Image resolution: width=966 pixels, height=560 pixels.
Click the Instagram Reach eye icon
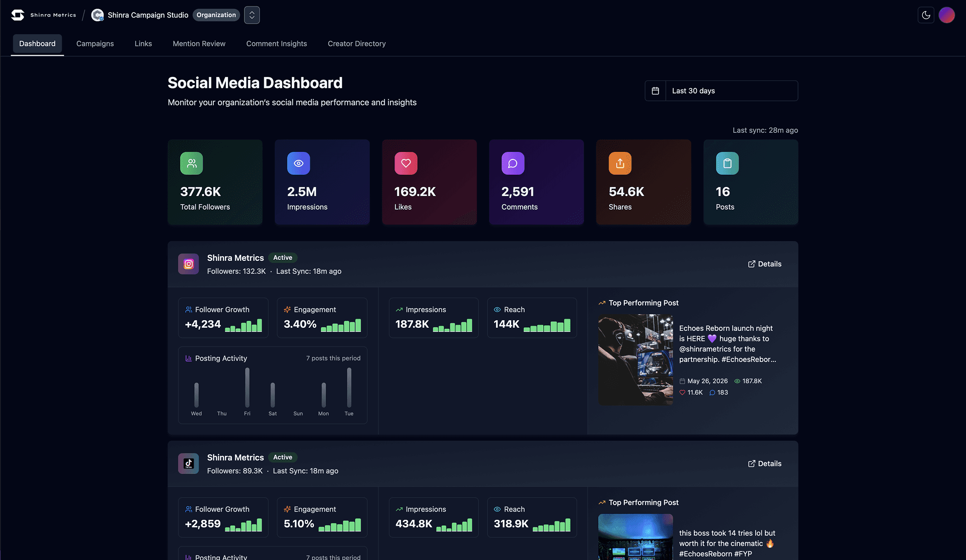(x=497, y=310)
